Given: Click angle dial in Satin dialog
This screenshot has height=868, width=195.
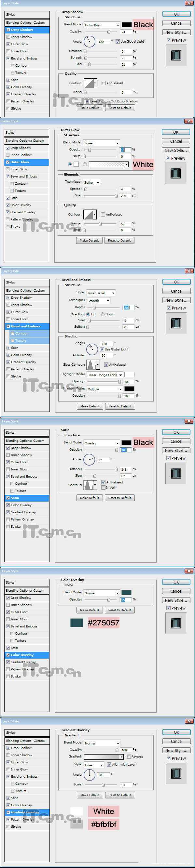Looking at the screenshot, I should (89, 459).
